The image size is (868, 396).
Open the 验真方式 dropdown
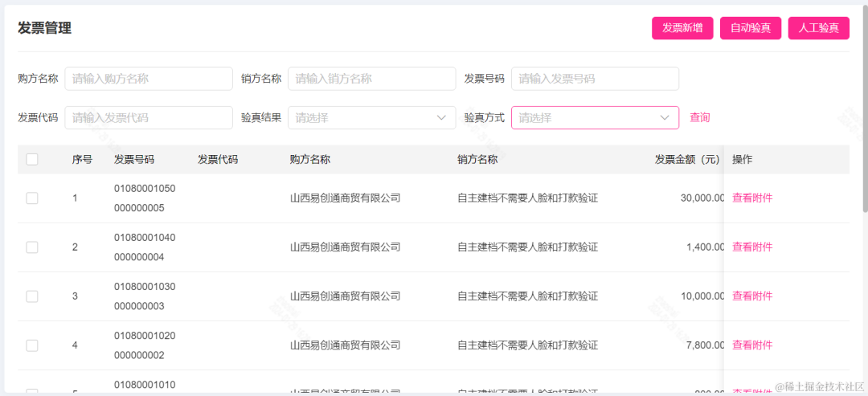(x=595, y=118)
